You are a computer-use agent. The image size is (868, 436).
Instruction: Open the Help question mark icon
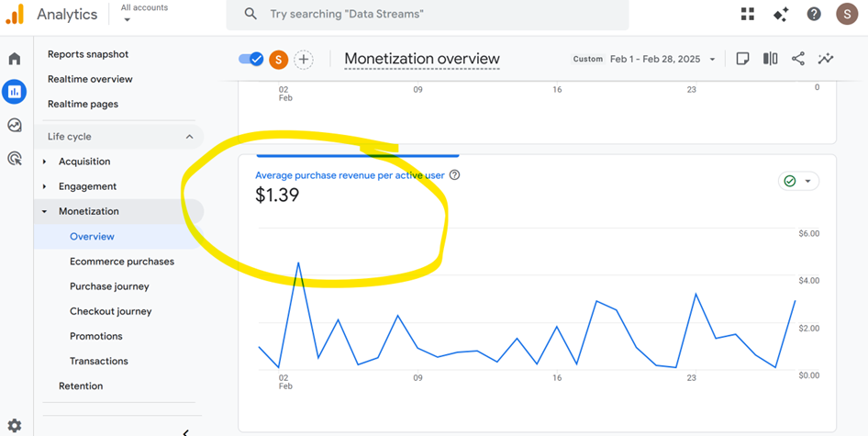click(x=814, y=14)
